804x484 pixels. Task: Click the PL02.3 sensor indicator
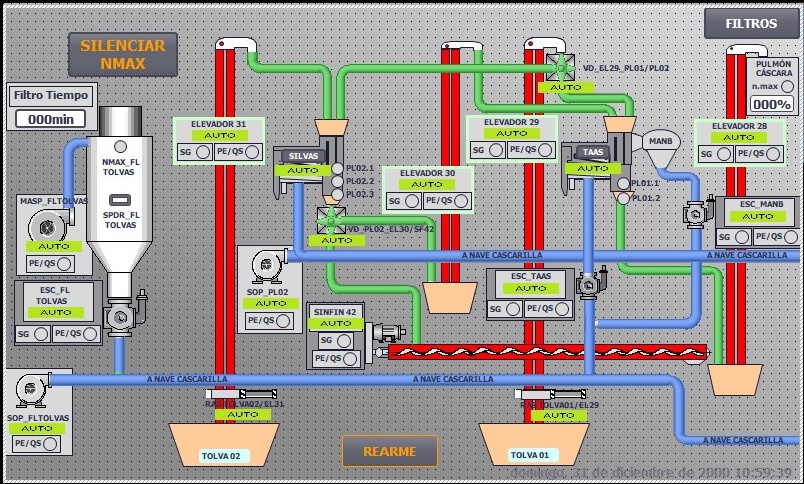click(337, 194)
